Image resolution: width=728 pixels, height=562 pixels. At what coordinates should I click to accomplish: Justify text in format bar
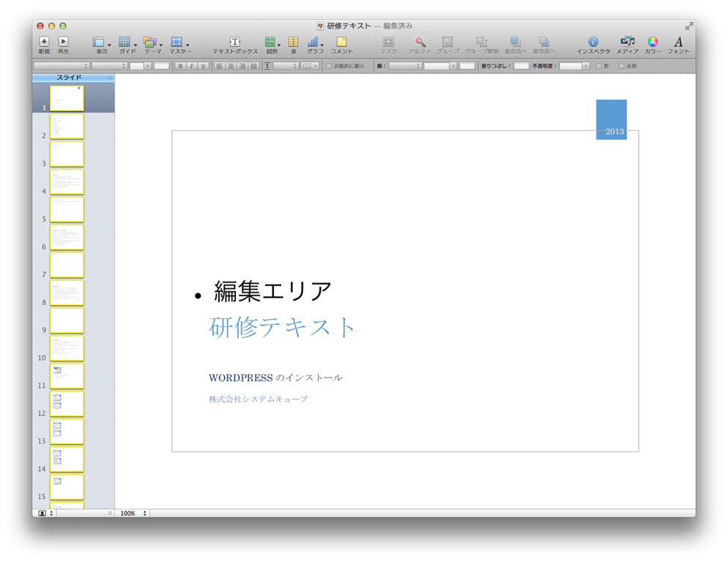pos(253,67)
